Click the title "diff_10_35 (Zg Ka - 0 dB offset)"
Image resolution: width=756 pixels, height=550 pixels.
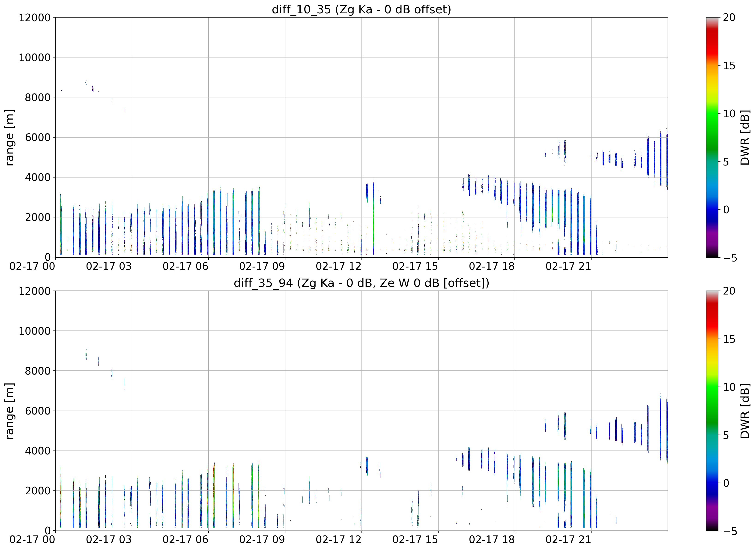click(361, 9)
